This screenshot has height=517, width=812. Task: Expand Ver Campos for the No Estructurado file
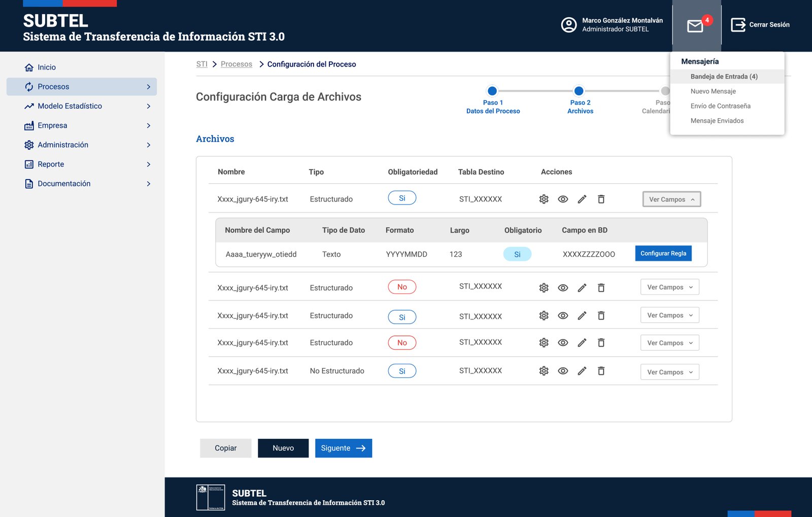coord(670,372)
